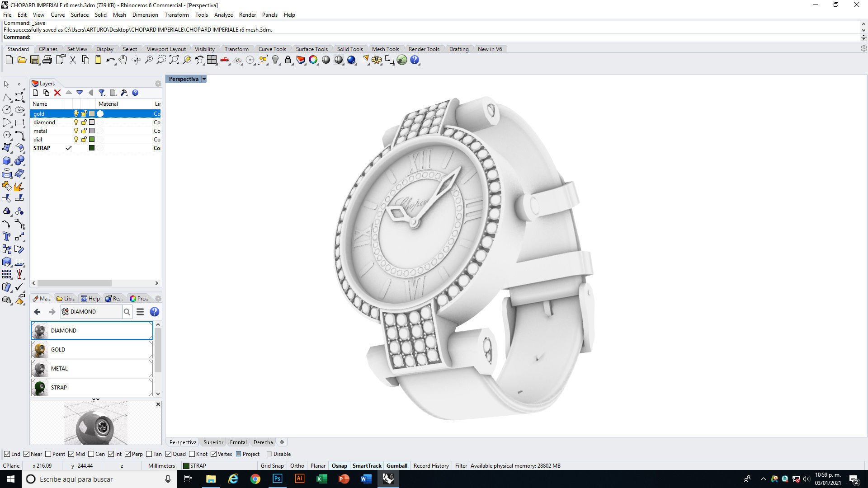The width and height of the screenshot is (868, 488).
Task: Change the STRAP layer dark green swatch
Action: click(92, 148)
